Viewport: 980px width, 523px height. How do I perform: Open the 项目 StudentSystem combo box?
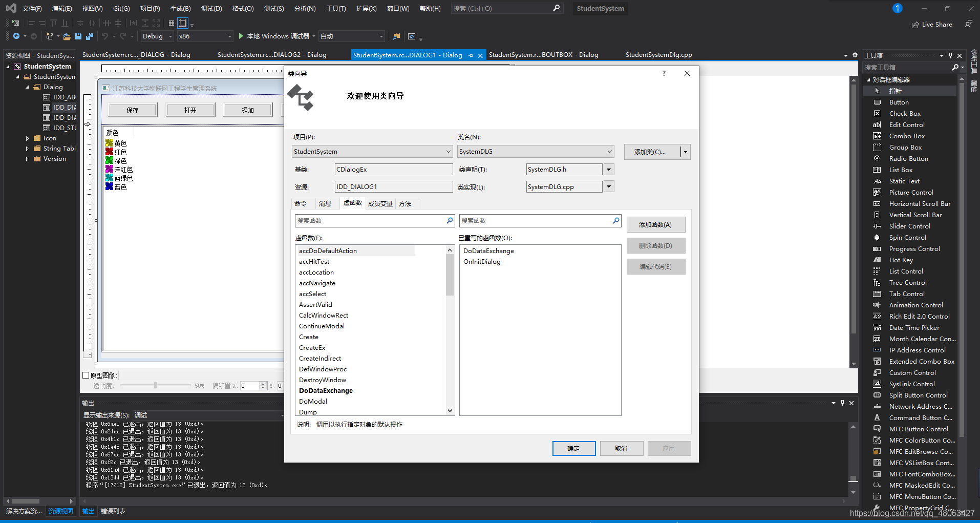click(x=372, y=152)
